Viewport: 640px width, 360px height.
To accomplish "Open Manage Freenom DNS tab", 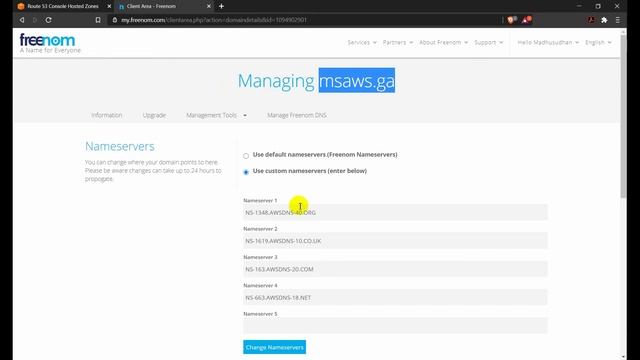I will click(x=297, y=115).
